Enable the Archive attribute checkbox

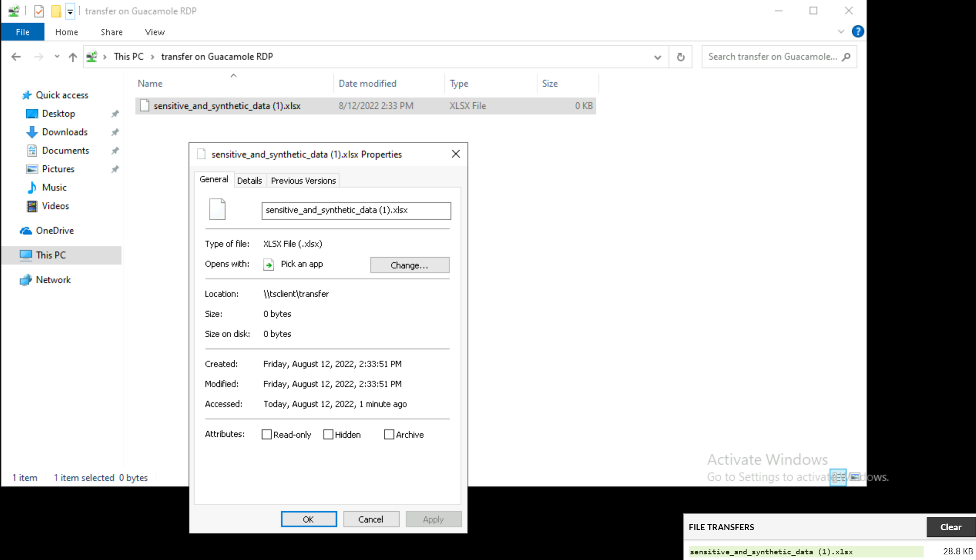[x=389, y=435]
